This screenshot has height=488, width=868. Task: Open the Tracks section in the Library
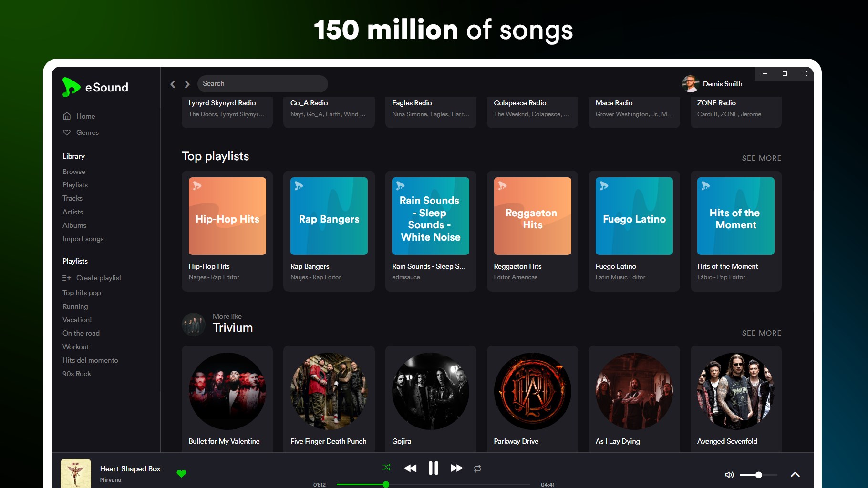point(72,198)
